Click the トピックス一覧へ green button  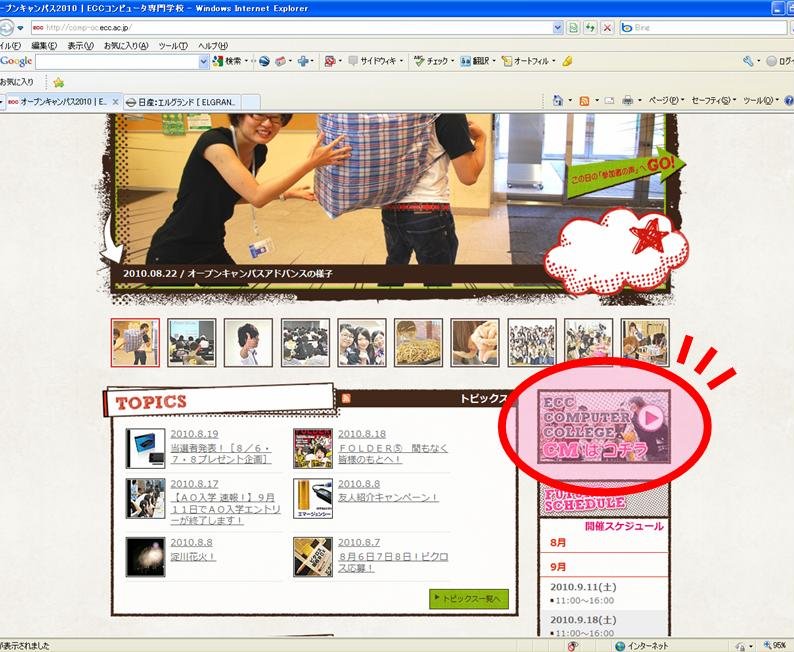click(x=469, y=599)
